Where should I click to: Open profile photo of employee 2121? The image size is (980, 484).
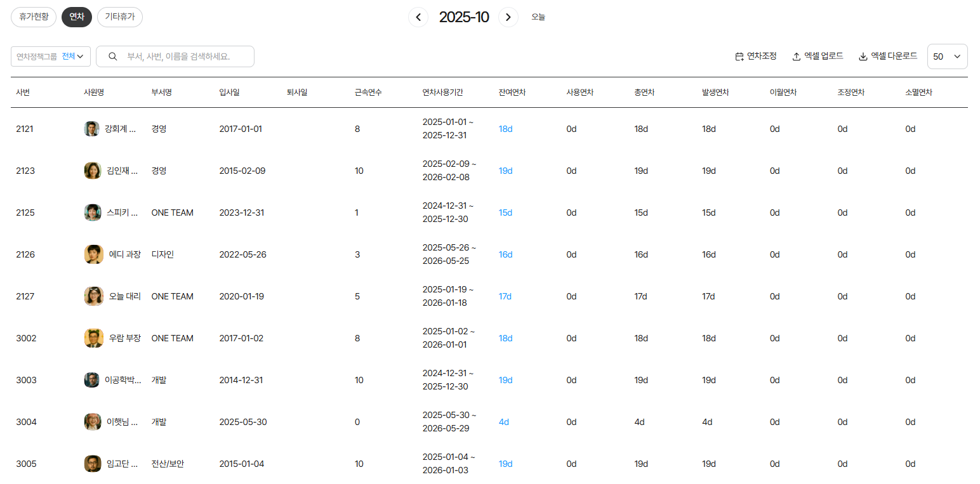(x=92, y=129)
